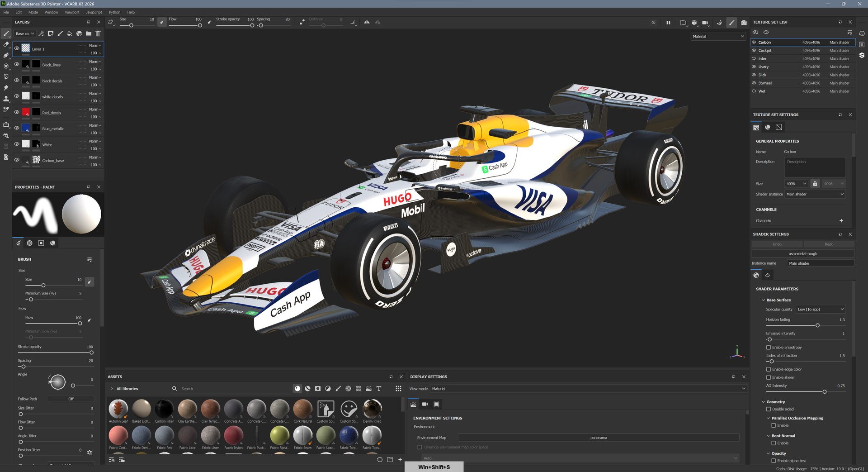Add a folder in Layers panel
Viewport: 868px width, 472px height.
click(88, 33)
